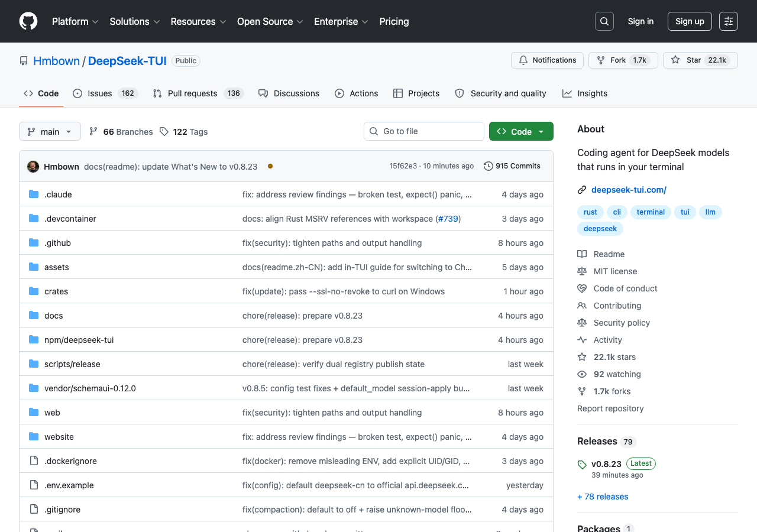The height and width of the screenshot is (532, 757).
Task: Open the 915 Commits history link
Action: pos(512,166)
